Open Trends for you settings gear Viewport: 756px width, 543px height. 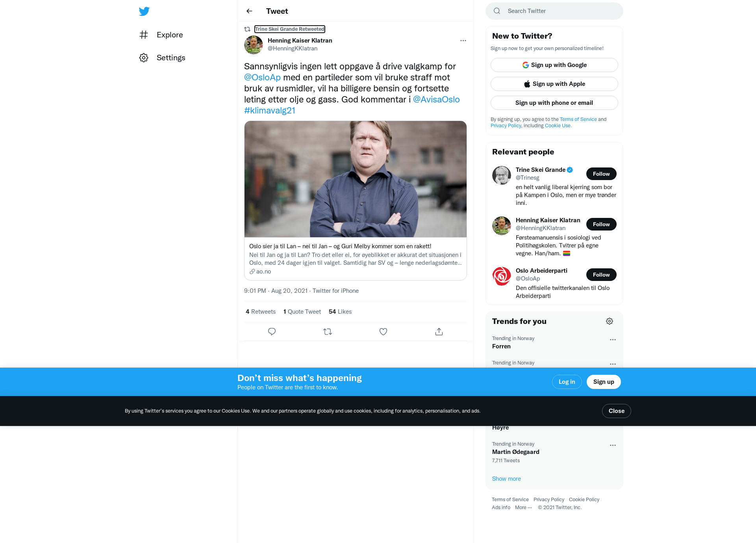[x=610, y=321]
